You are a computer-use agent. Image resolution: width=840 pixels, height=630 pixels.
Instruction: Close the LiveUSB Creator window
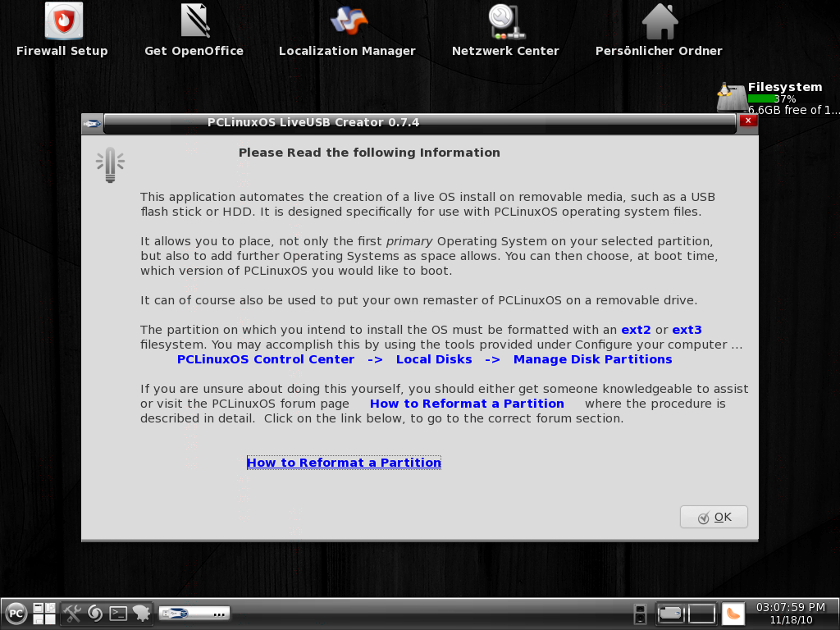[x=747, y=121]
